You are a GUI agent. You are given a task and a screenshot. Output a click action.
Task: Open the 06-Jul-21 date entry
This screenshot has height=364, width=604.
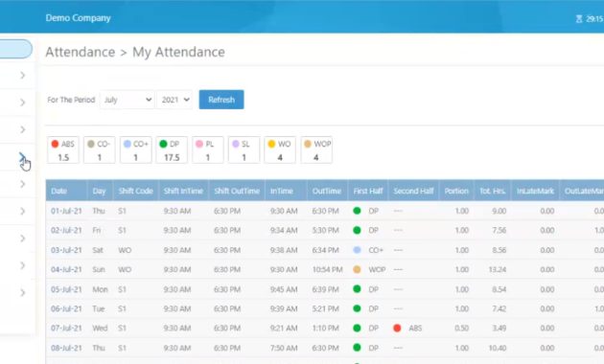click(x=66, y=308)
